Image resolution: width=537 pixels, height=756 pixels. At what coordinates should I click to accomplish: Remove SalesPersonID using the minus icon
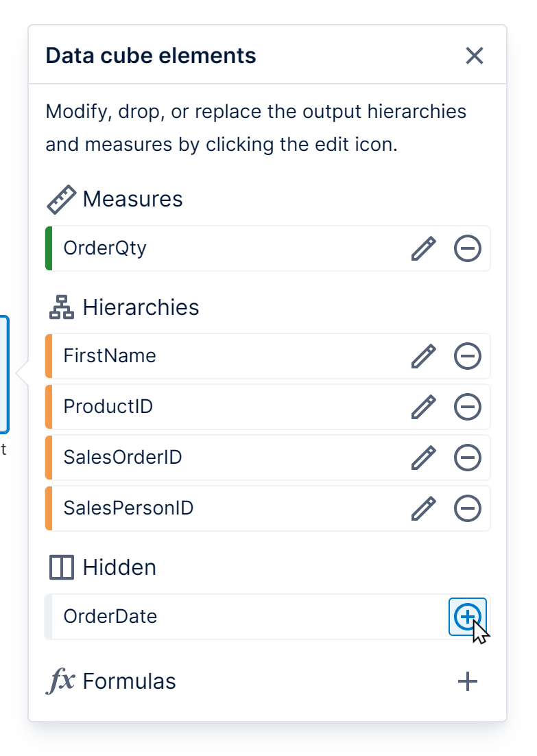[x=467, y=508]
